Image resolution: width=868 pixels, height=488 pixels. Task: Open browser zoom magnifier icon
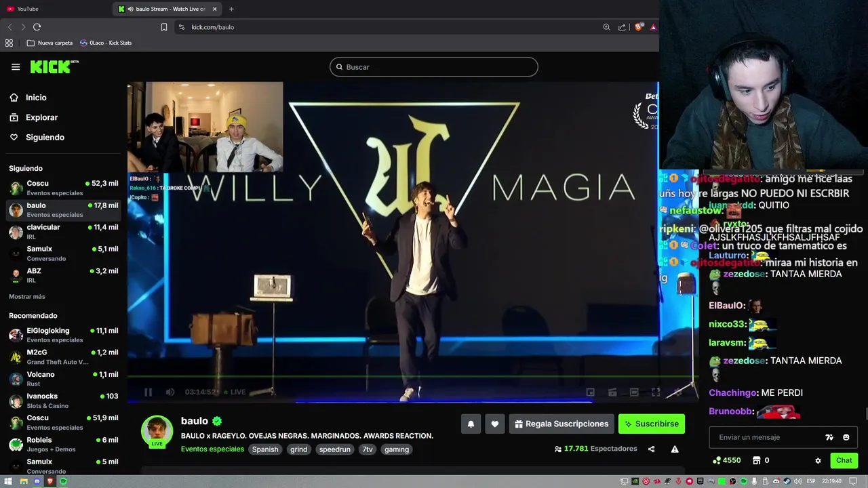[606, 27]
